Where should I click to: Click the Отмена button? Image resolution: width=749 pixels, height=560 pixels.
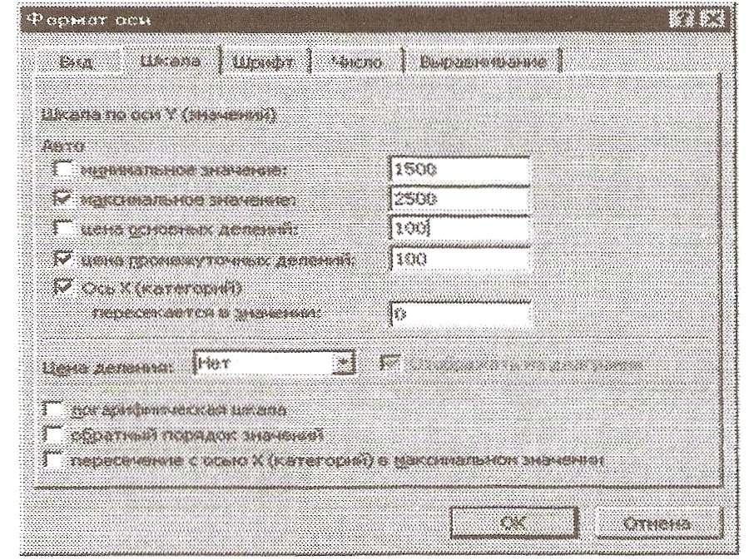(658, 523)
